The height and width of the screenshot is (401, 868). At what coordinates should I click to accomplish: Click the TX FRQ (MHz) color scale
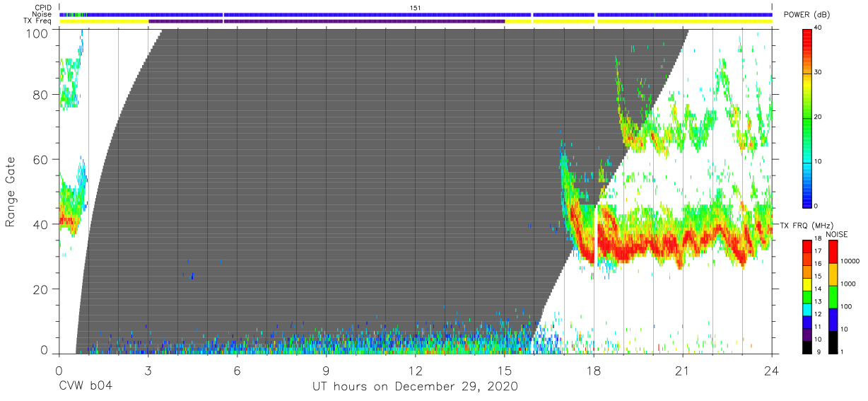click(x=807, y=296)
